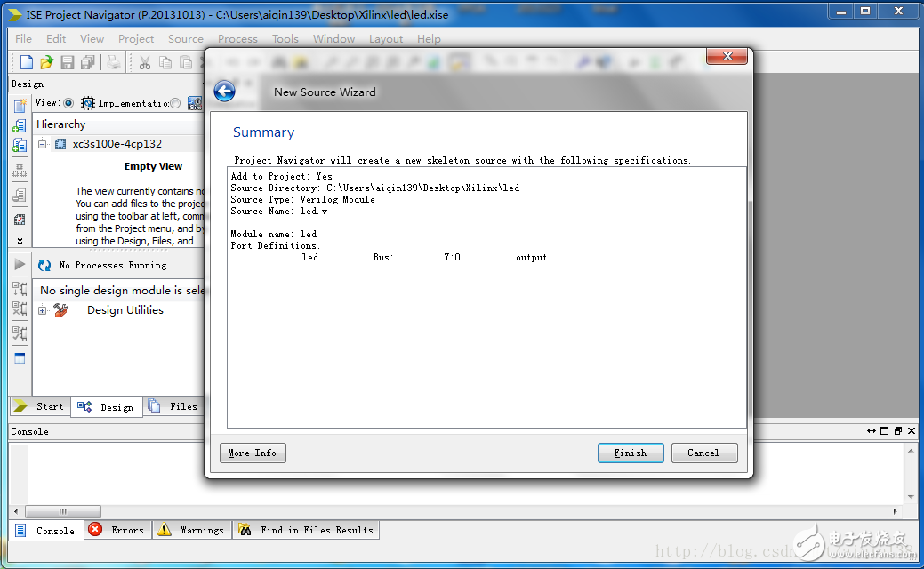Open the Process menu
This screenshot has height=569, width=924.
[x=237, y=39]
